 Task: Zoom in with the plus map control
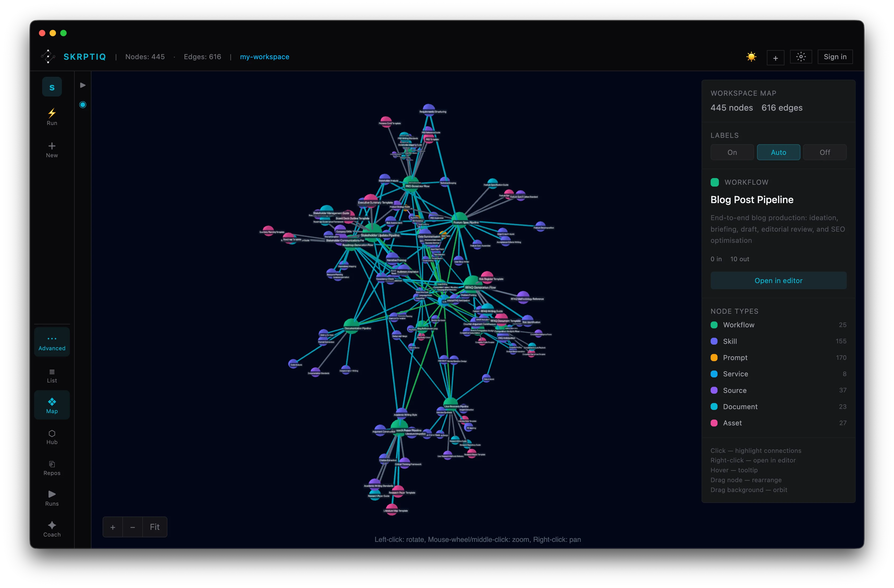tap(113, 527)
